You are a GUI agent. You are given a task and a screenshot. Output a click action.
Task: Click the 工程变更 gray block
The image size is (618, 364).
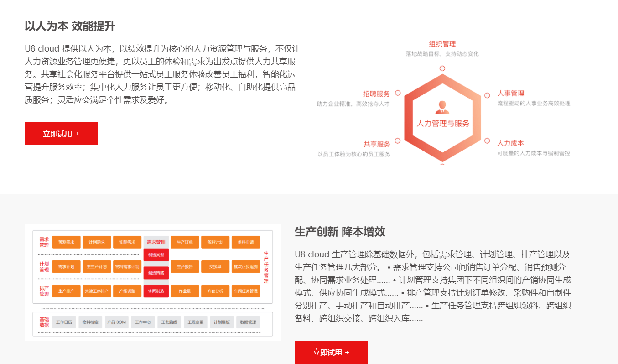point(196,322)
